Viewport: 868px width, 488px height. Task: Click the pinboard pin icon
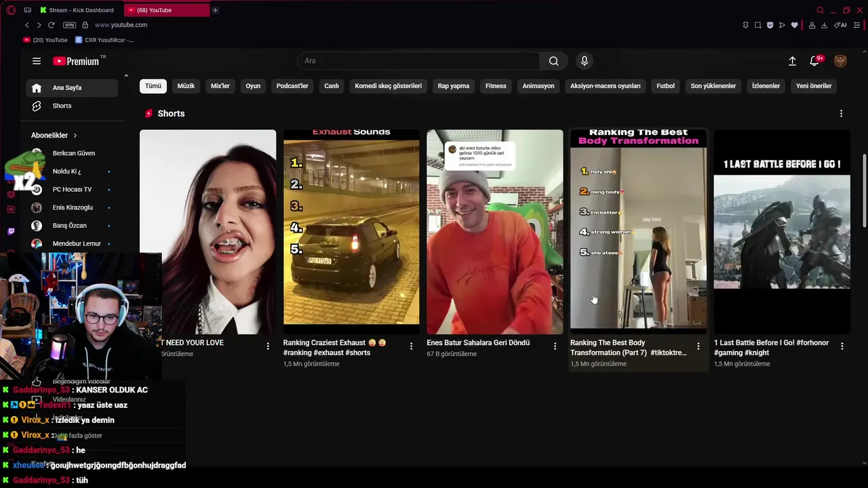click(x=745, y=25)
